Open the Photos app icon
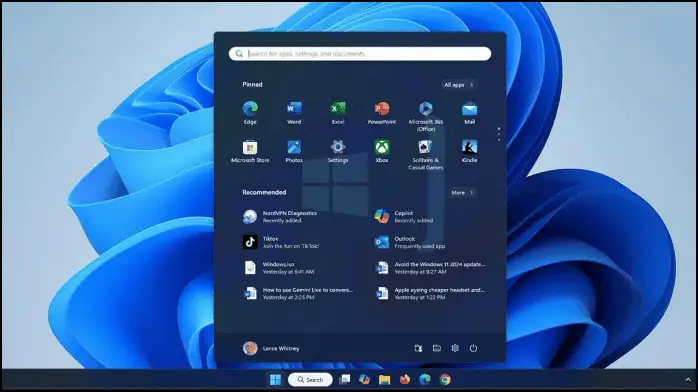This screenshot has height=392, width=698. tap(294, 151)
